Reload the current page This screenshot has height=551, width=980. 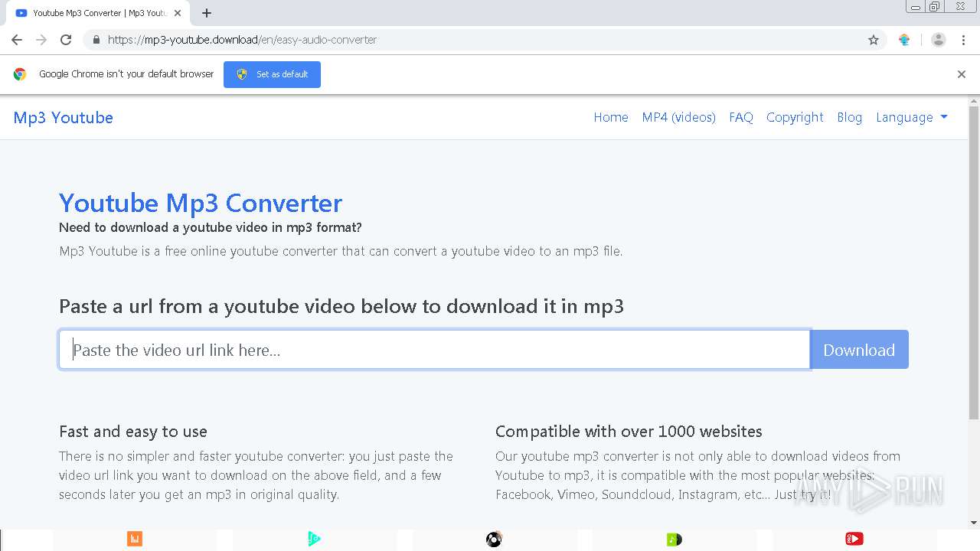(66, 40)
